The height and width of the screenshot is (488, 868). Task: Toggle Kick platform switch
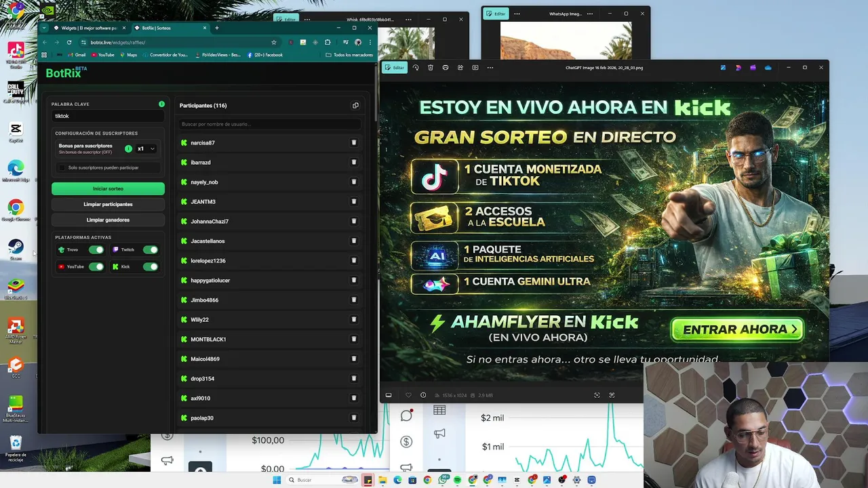pos(151,267)
